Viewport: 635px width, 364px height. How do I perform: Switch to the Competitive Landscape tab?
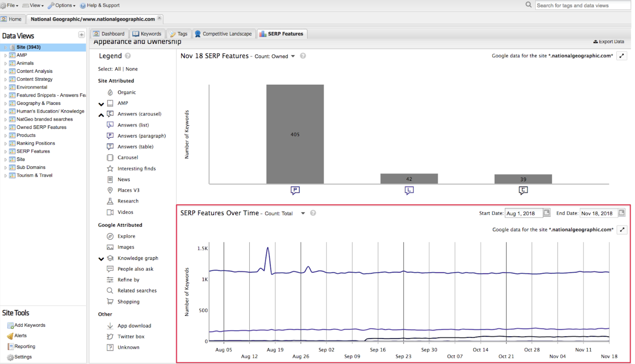click(224, 34)
